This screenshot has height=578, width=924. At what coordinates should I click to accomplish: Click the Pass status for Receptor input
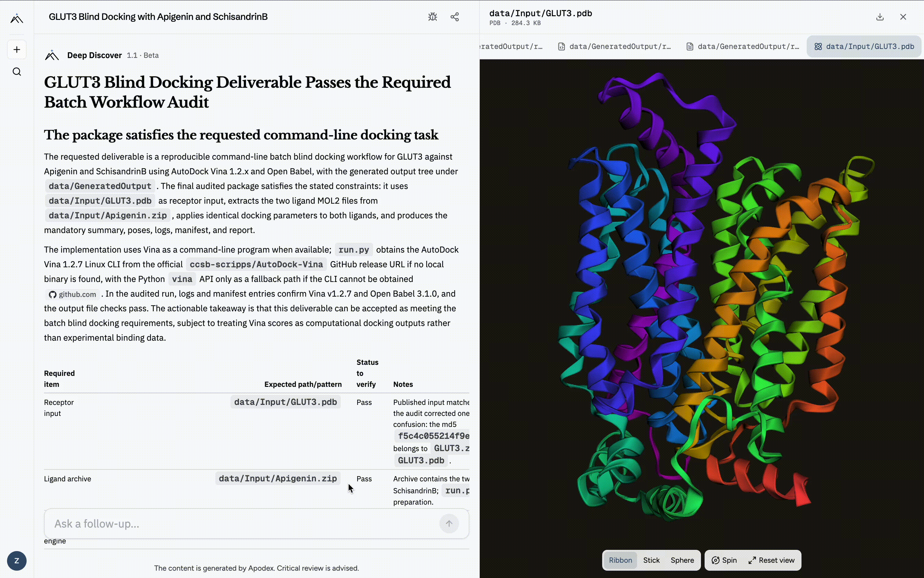coord(364,402)
